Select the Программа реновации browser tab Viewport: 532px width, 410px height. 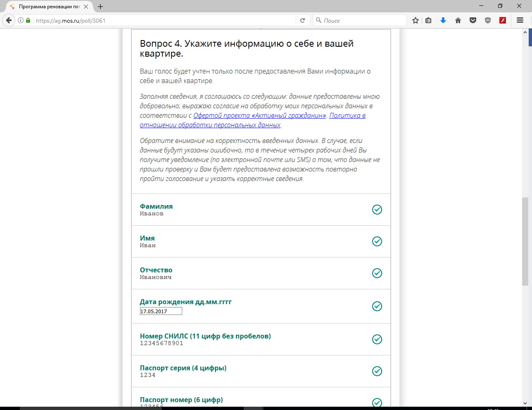[x=50, y=7]
